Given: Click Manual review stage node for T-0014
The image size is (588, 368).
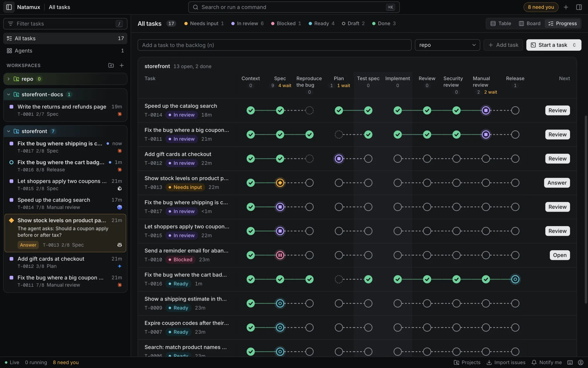Looking at the screenshot, I should point(486,110).
